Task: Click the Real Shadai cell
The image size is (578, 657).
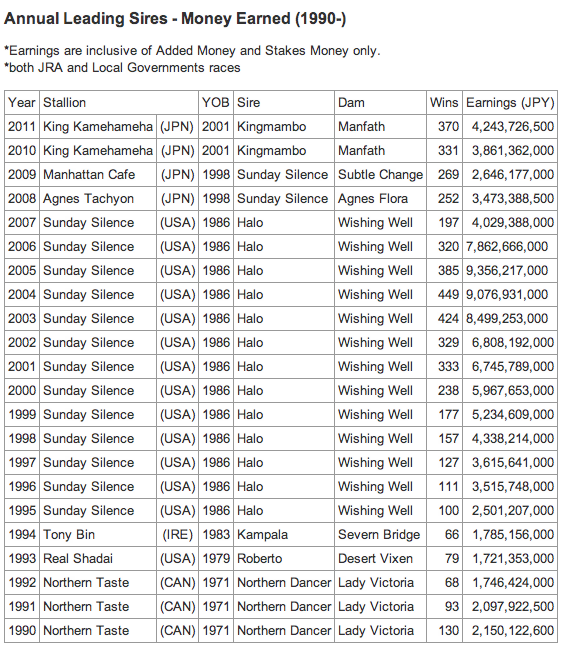Action: point(98,559)
